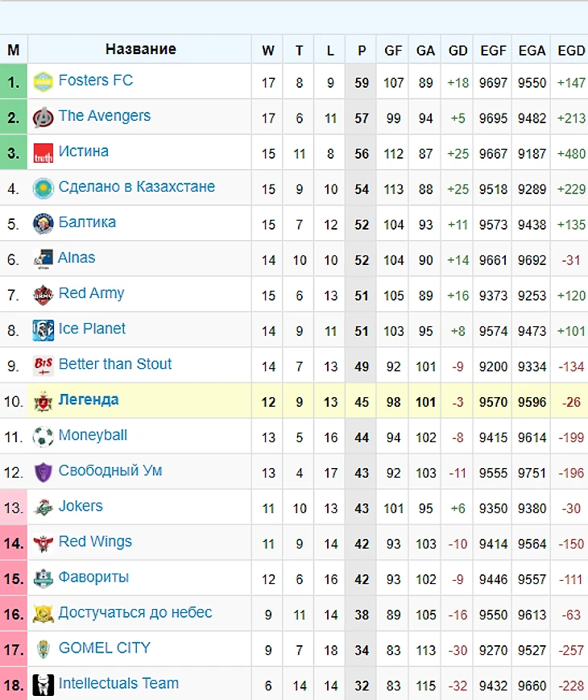This screenshot has height=700, width=588.
Task: Click the Red Army team logo icon
Action: [43, 294]
